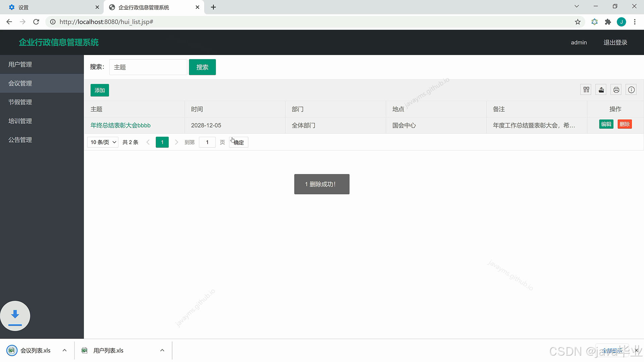Click the 添加 button
The image size is (644, 362).
(100, 90)
